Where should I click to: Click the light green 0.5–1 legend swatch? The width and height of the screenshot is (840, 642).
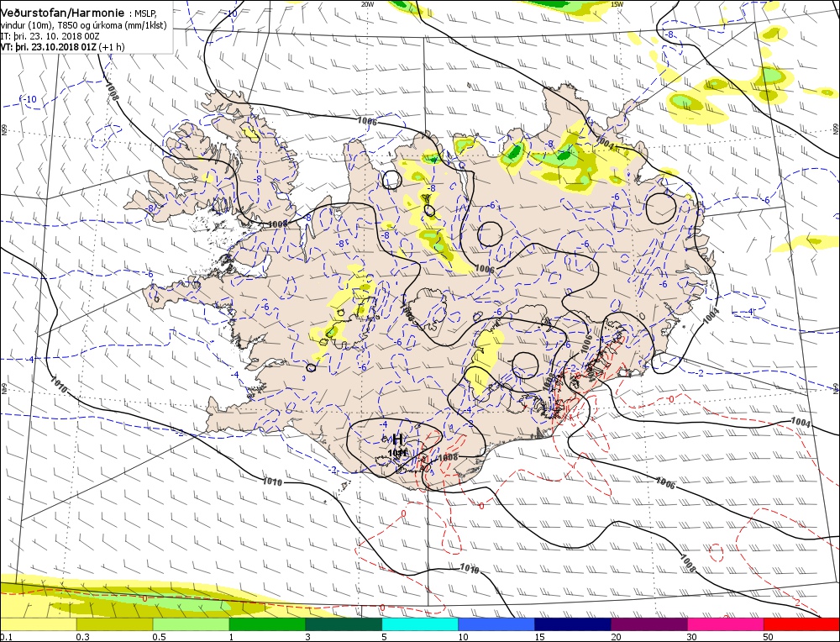point(191,624)
